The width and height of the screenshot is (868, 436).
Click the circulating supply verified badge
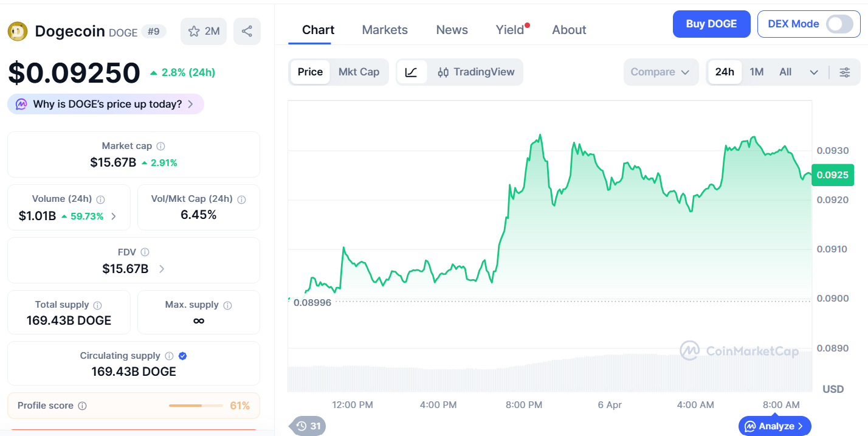[x=182, y=356]
